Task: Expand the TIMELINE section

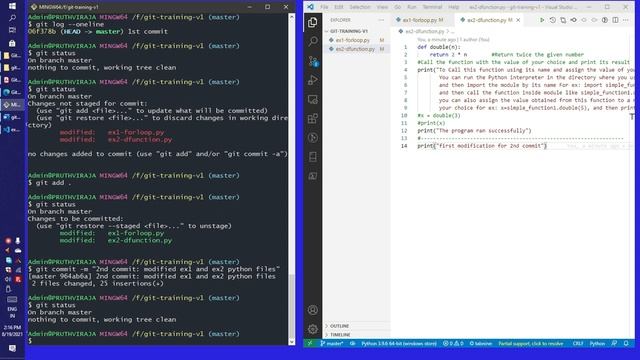Action: (340, 335)
